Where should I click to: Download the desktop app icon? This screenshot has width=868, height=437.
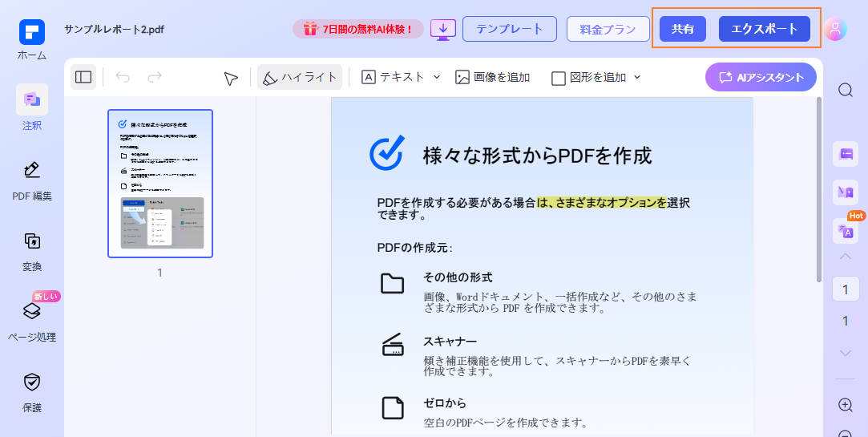[x=443, y=29]
